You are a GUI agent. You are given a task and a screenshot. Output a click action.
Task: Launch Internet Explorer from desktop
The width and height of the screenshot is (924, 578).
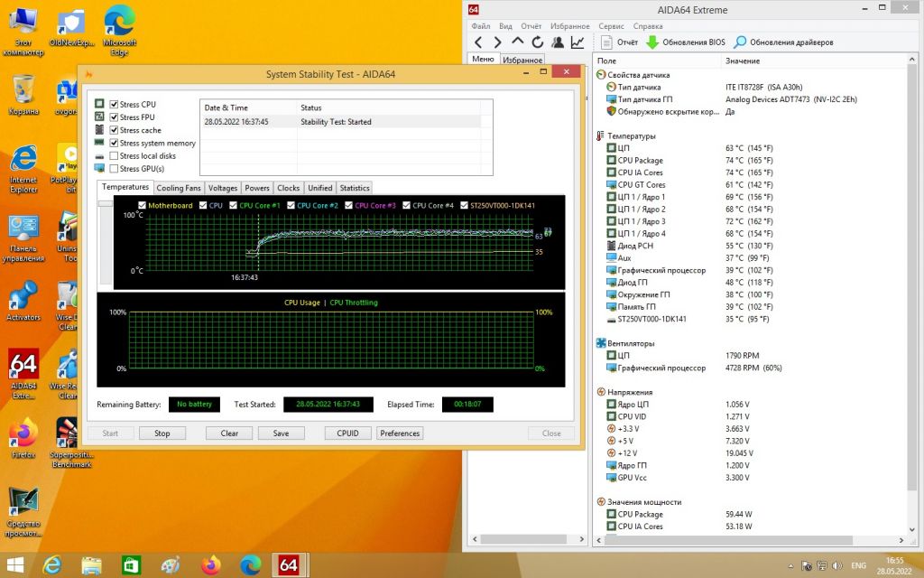23,169
